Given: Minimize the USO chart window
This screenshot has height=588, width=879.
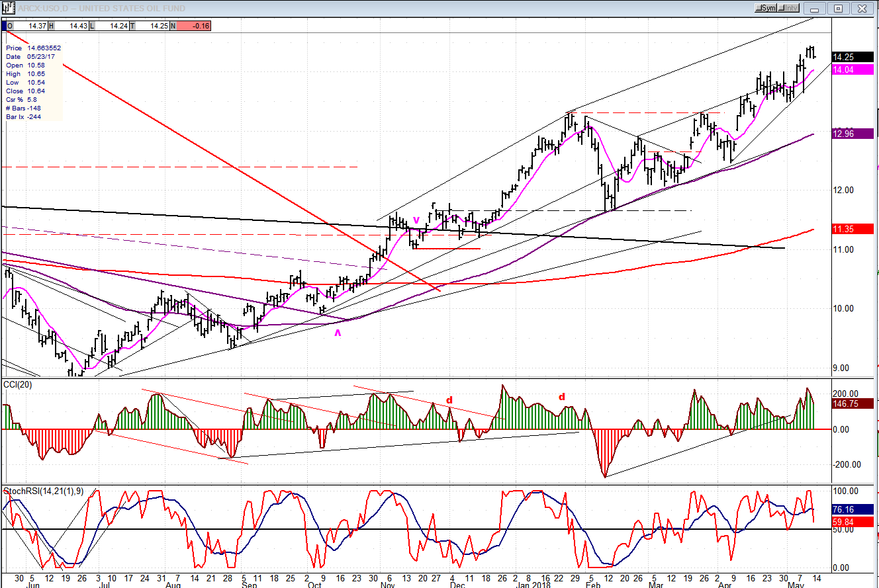Looking at the screenshot, I should [x=815, y=8].
